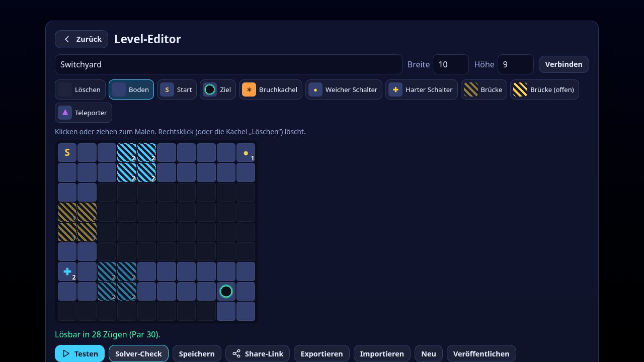Go back with the Zurück button
Screen dimensions: 644x362
(x=82, y=39)
